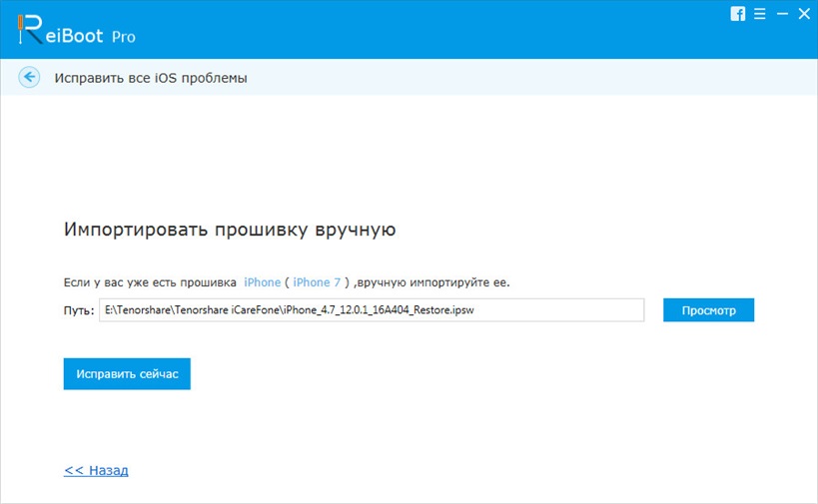Click the Если у вас уже есть прошивка text

150,282
